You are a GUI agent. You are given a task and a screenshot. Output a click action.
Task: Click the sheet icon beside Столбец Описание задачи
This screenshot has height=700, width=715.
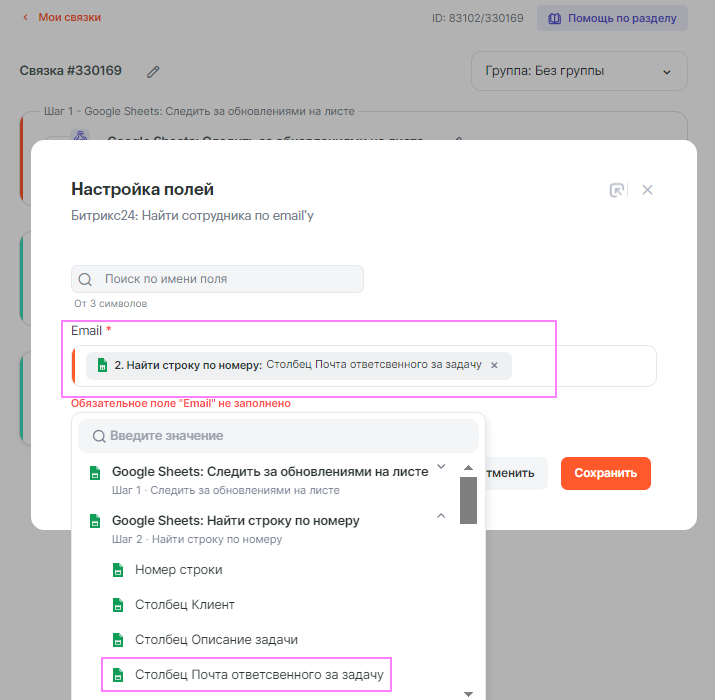(118, 640)
